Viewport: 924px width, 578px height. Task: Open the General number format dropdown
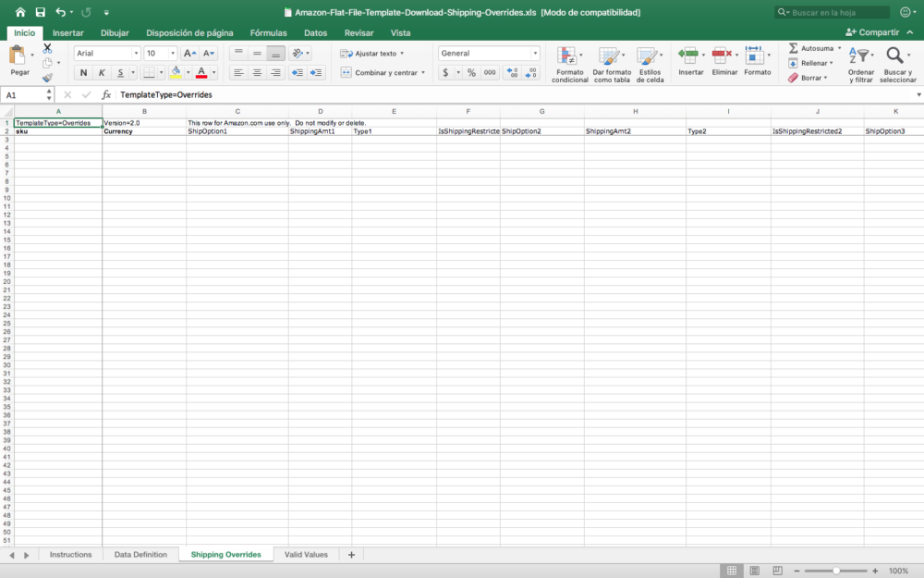coord(535,53)
